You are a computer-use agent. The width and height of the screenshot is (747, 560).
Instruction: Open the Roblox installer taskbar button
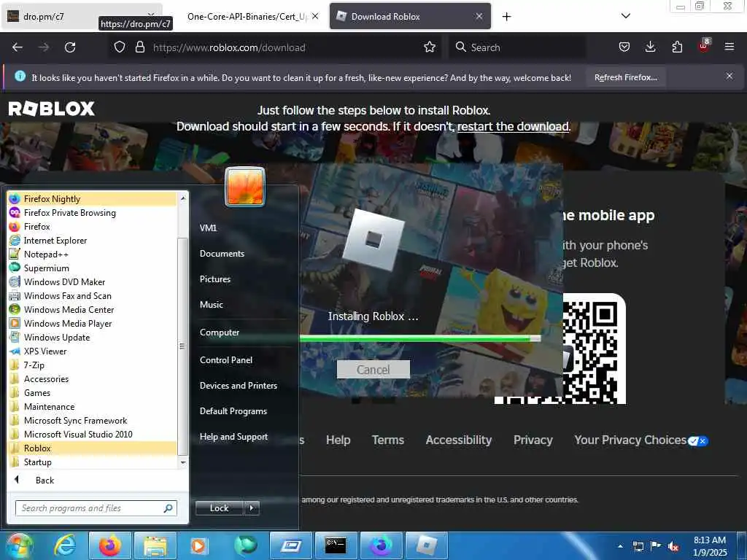click(x=427, y=545)
